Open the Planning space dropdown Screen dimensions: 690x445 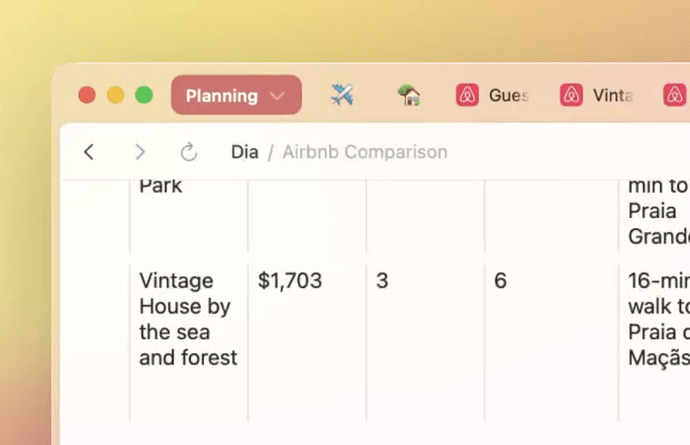[x=236, y=96]
